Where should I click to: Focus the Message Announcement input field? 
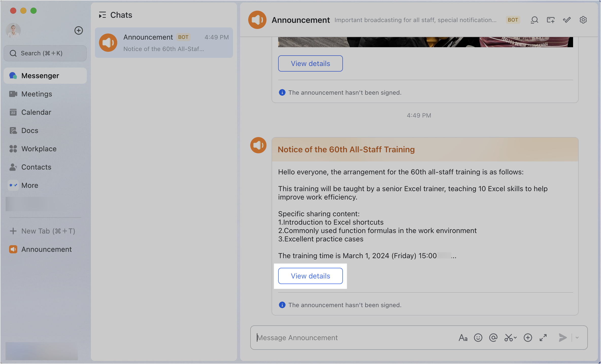355,338
